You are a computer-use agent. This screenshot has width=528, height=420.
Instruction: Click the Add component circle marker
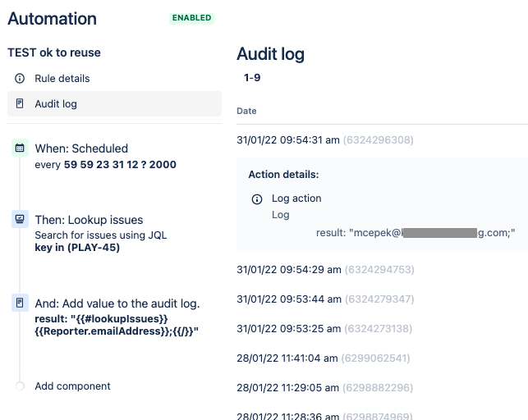point(20,386)
